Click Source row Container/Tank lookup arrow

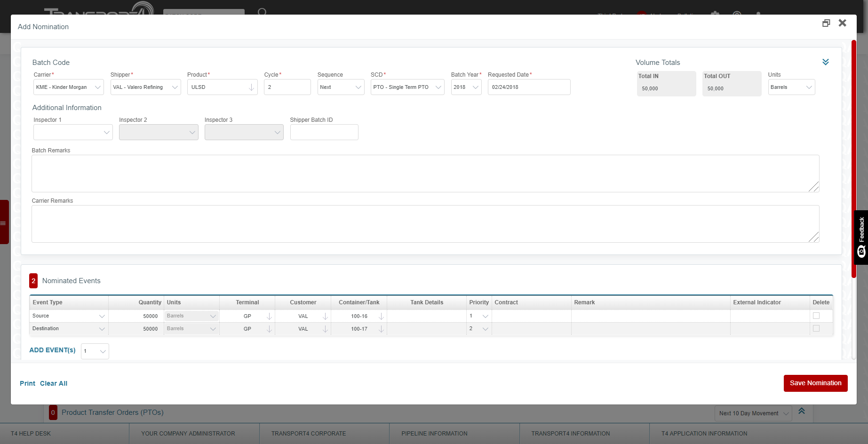pyautogui.click(x=381, y=316)
